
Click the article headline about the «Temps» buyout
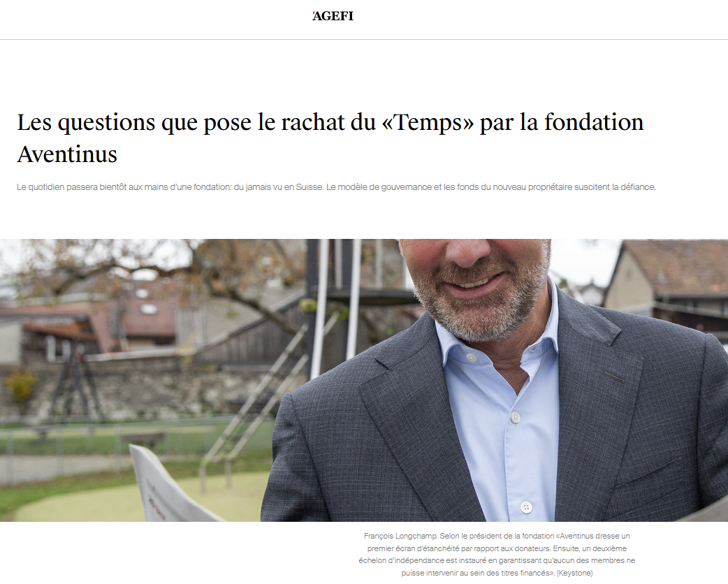click(330, 138)
